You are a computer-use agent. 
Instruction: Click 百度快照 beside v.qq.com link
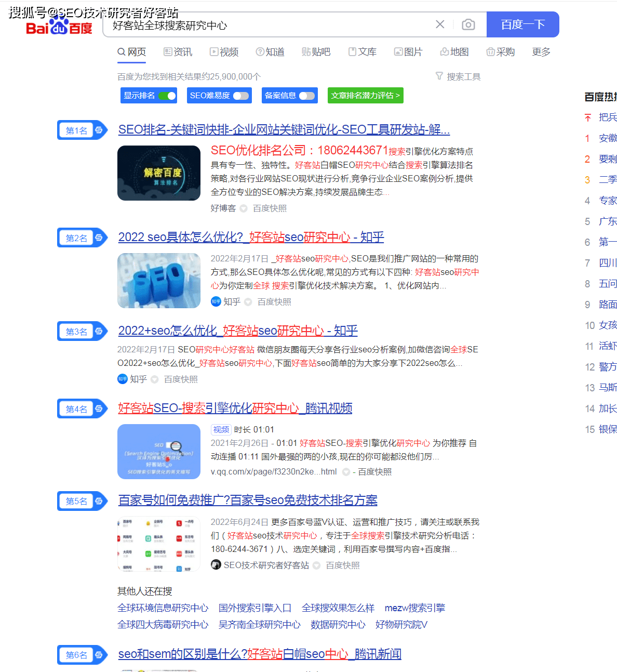pyautogui.click(x=375, y=471)
